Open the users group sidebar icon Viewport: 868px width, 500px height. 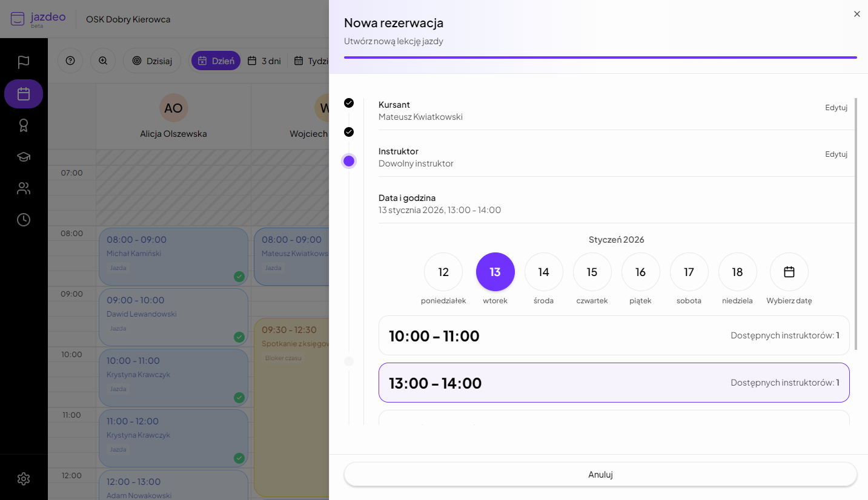coord(24,188)
